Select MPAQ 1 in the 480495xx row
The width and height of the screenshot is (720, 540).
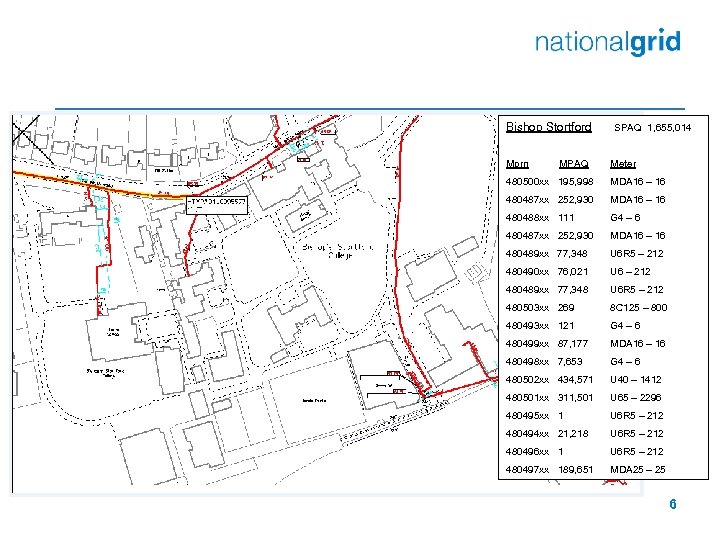click(x=561, y=416)
